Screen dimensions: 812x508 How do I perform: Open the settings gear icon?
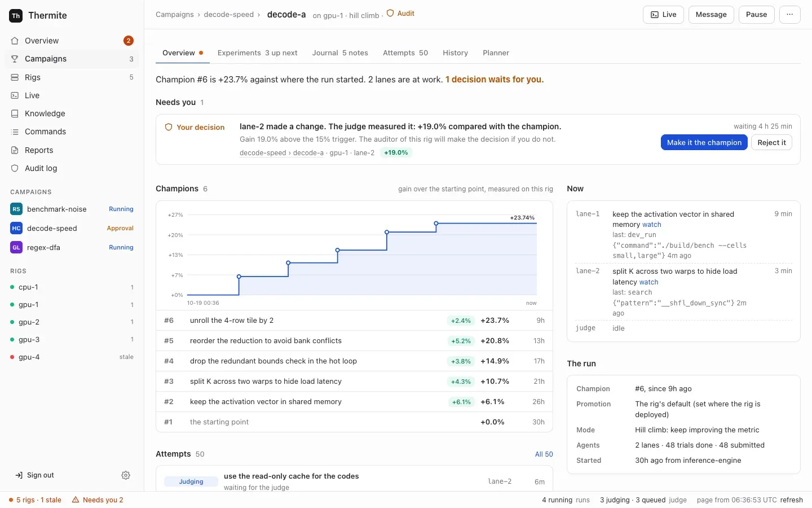[x=126, y=475]
